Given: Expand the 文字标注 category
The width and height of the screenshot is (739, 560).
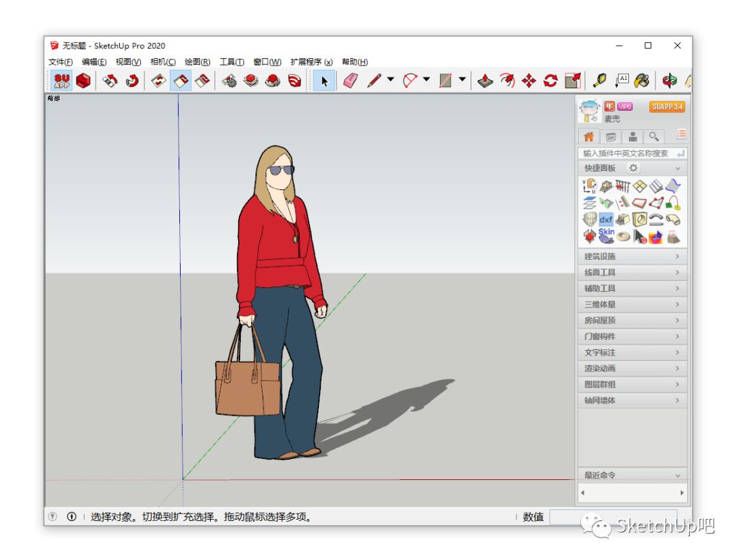Looking at the screenshot, I should coord(632,352).
